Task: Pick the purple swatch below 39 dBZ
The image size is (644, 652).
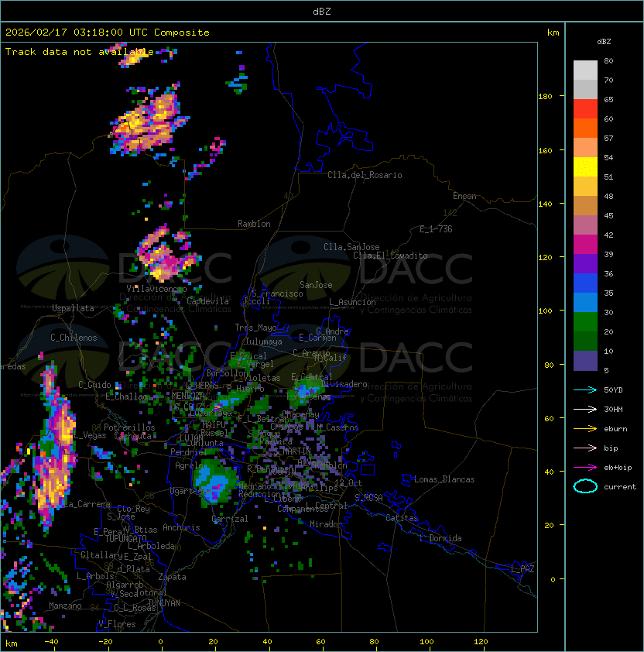Action: (585, 263)
